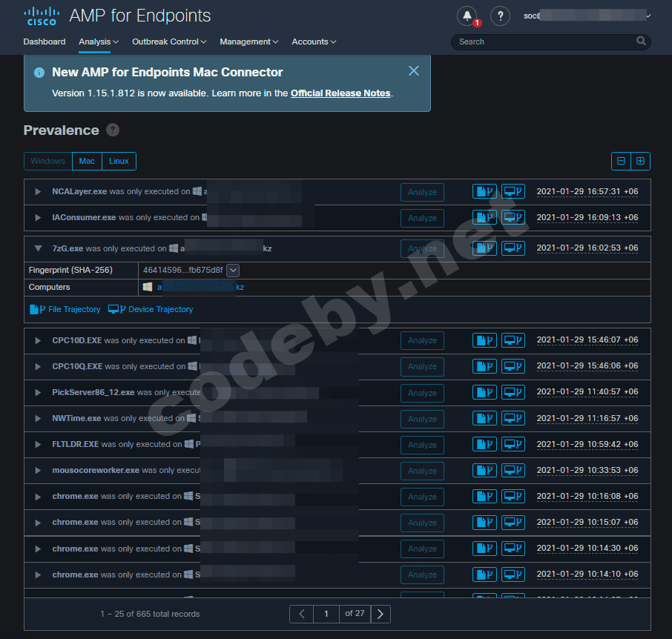
Task: Open Device Trajectory icon in 7zG.exe row
Action: point(513,248)
